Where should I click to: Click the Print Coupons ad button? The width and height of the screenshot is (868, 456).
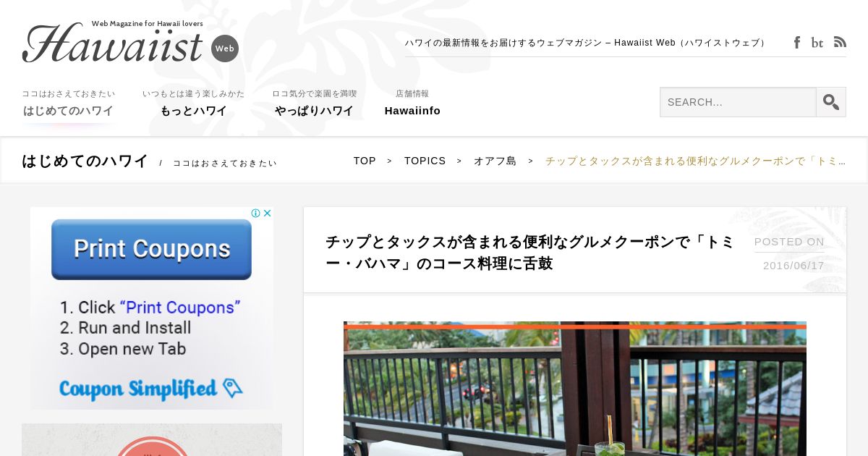(x=151, y=249)
